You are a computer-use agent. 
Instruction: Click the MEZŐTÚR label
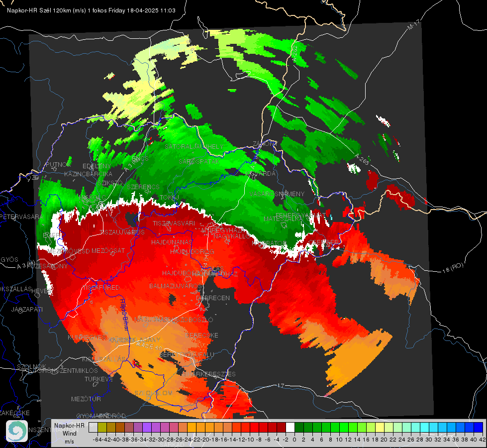click(x=86, y=399)
